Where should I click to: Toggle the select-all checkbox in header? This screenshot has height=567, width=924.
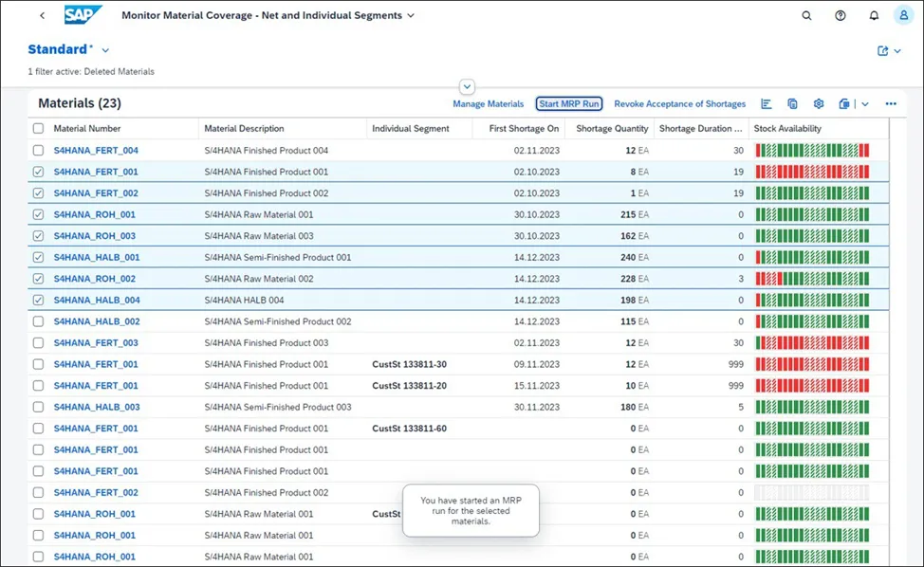[x=38, y=129]
